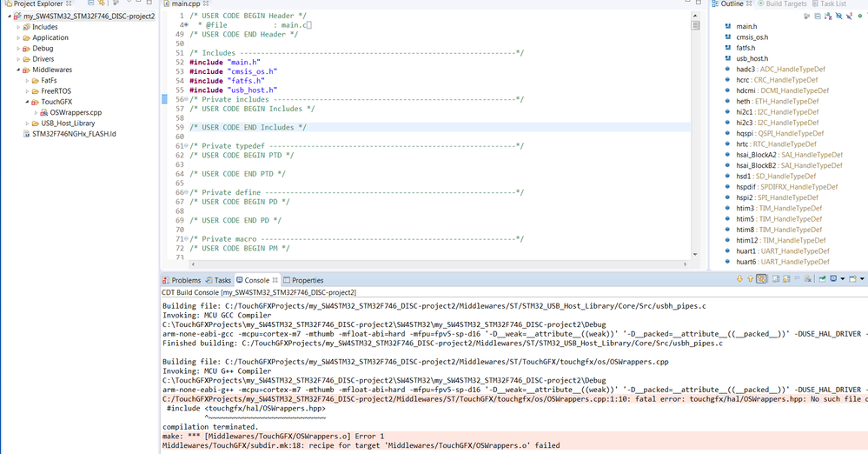The height and width of the screenshot is (454, 868).
Task: Toggle the green dot filter in Outline
Action: pos(860,16)
